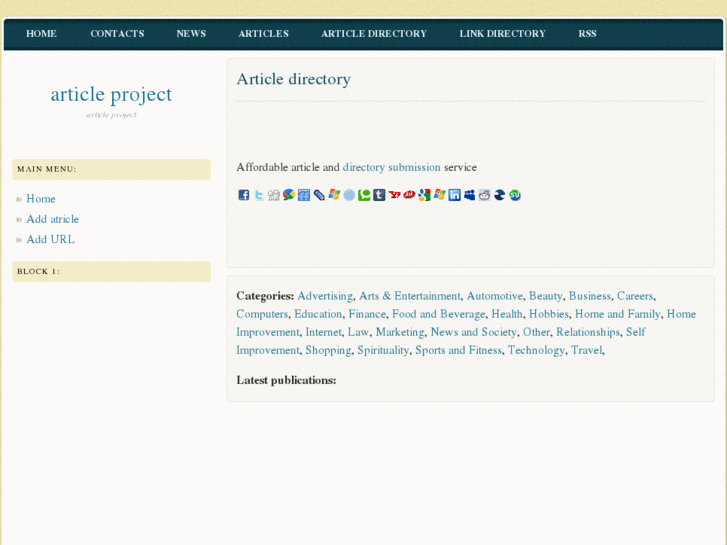The height and width of the screenshot is (545, 727).
Task: Open the RSS feed menu item
Action: [587, 34]
